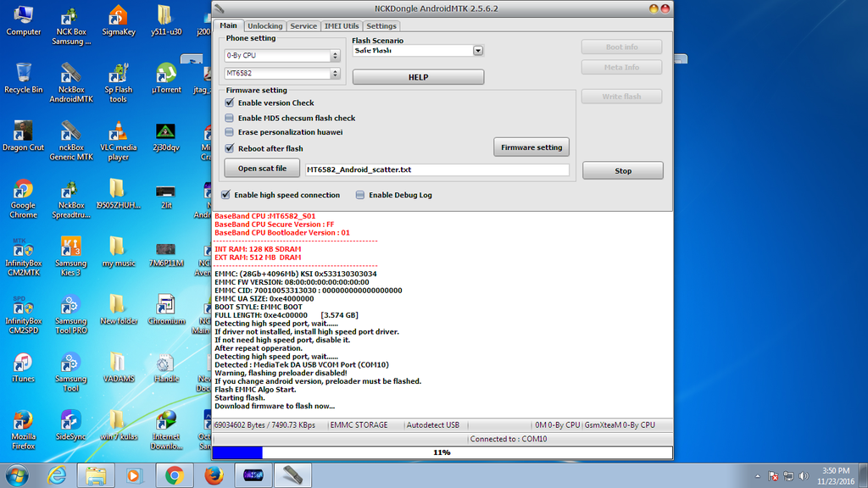Open the SideSync desktop icon
Viewport: 868px width, 488px height.
pyautogui.click(x=70, y=422)
